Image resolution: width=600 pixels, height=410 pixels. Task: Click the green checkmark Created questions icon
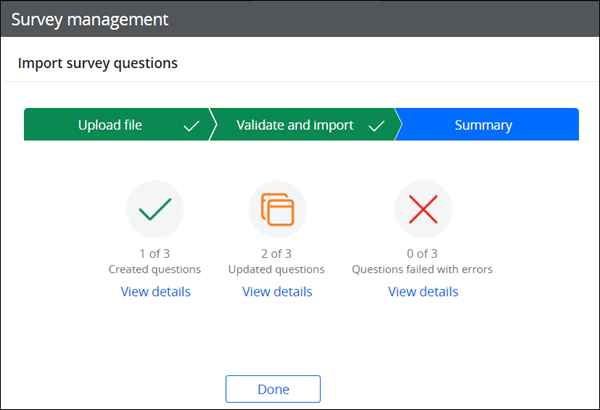[155, 209]
